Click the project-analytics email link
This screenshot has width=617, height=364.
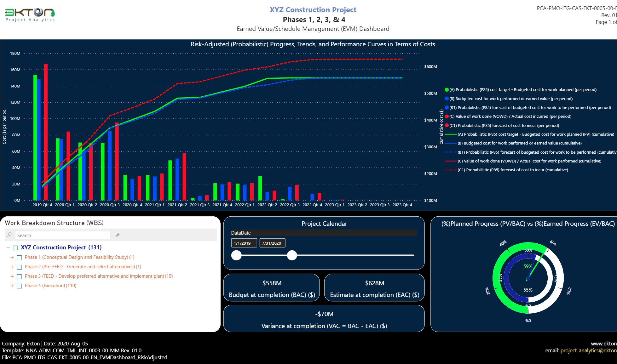[x=588, y=350]
